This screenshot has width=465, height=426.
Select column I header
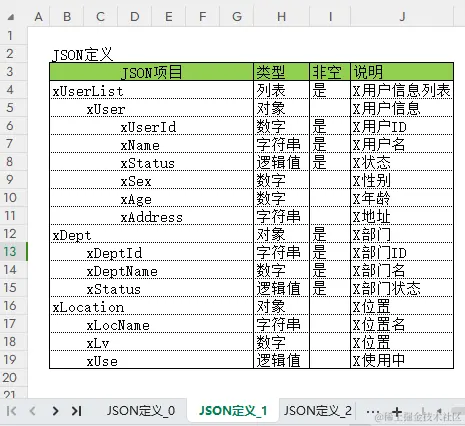(330, 16)
